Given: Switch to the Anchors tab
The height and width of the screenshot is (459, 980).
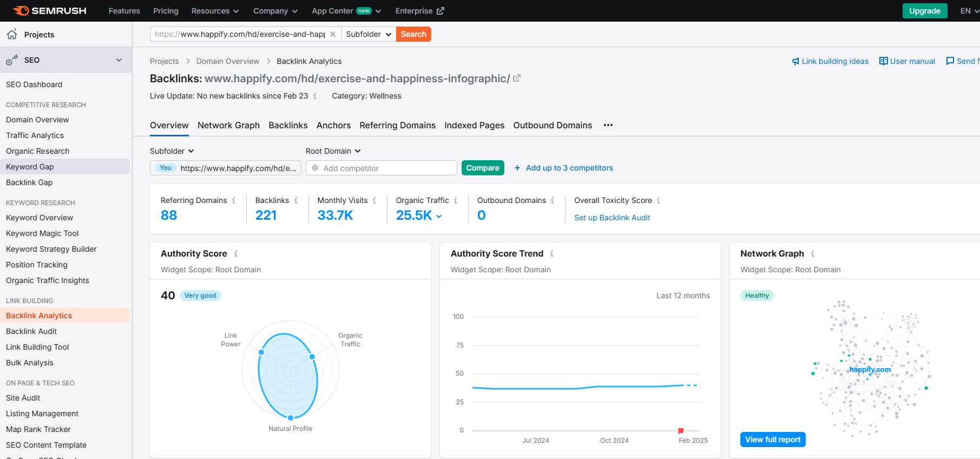Looking at the screenshot, I should pyautogui.click(x=333, y=125).
